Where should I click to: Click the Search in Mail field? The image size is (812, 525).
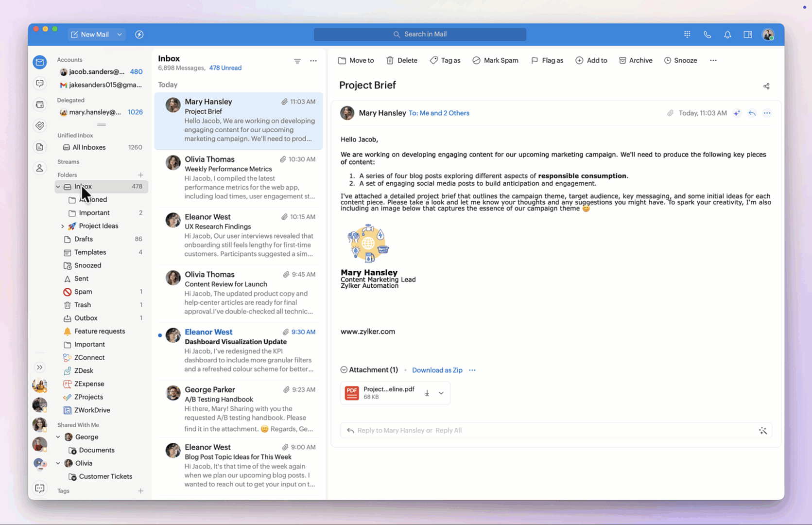click(420, 35)
